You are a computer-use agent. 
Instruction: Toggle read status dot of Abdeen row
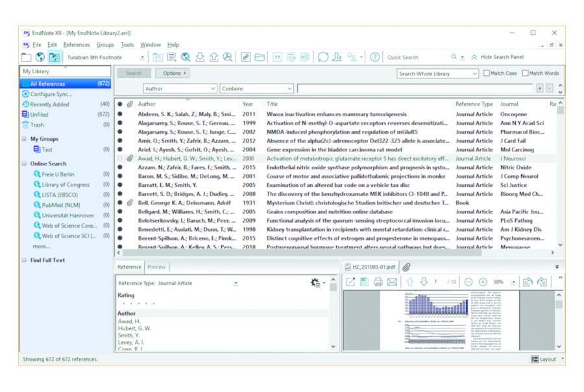120,114
